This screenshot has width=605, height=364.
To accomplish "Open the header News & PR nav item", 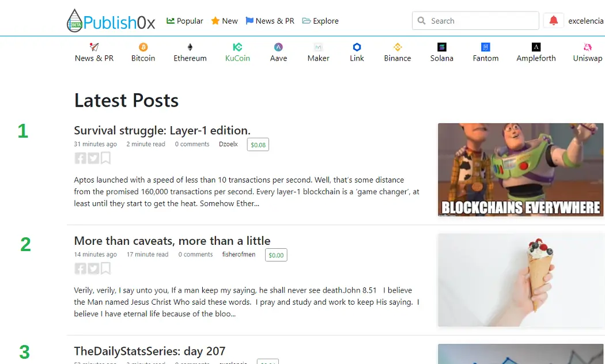I will point(270,21).
